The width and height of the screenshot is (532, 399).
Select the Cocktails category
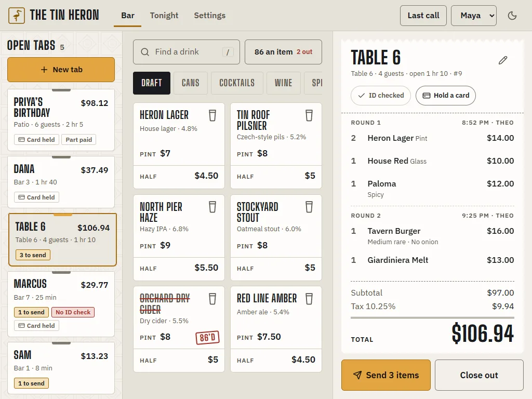point(237,83)
